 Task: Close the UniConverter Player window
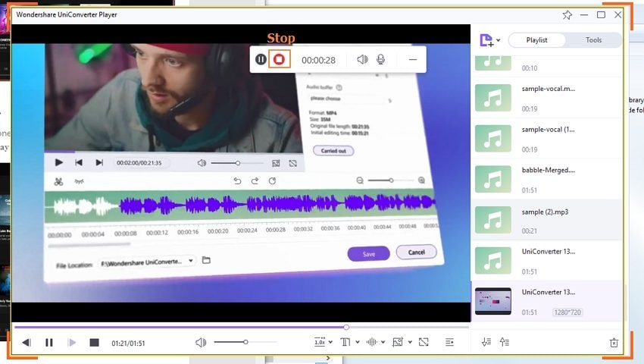click(x=617, y=15)
